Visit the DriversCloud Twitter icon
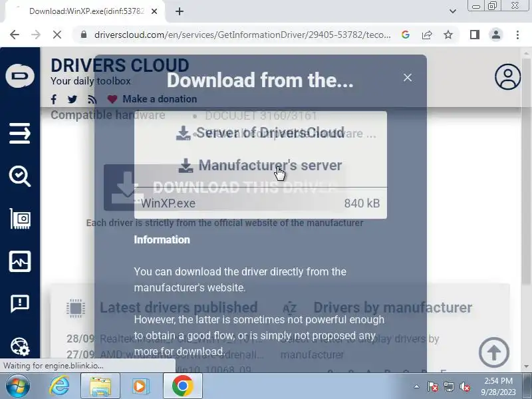 tap(72, 99)
